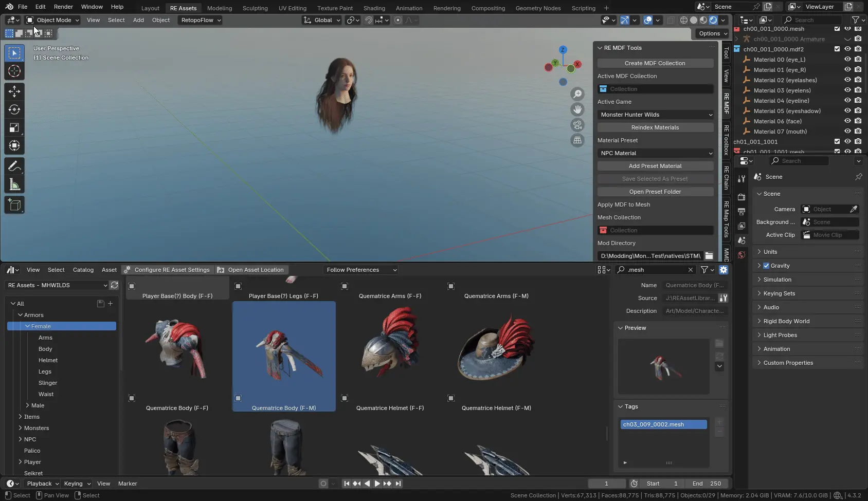Click Open Asset Location button
This screenshot has width=868, height=501.
click(251, 270)
